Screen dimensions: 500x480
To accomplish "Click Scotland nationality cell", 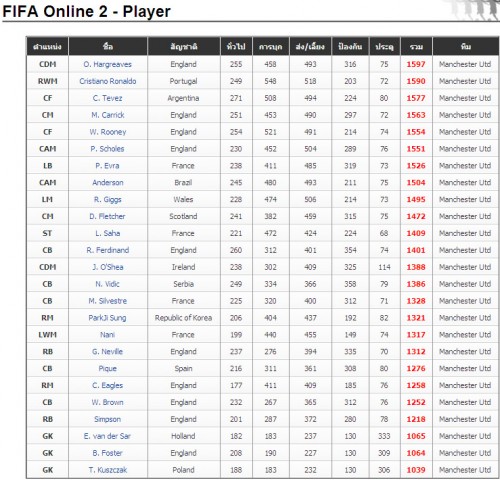I will (x=183, y=216).
